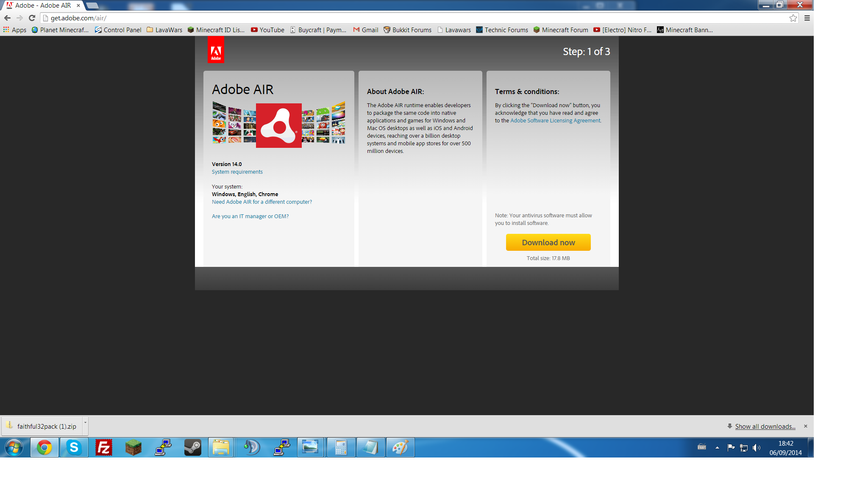Viewport: 868px width, 488px height.
Task: Open the LavaWars bookmarks folder
Action: 164,30
